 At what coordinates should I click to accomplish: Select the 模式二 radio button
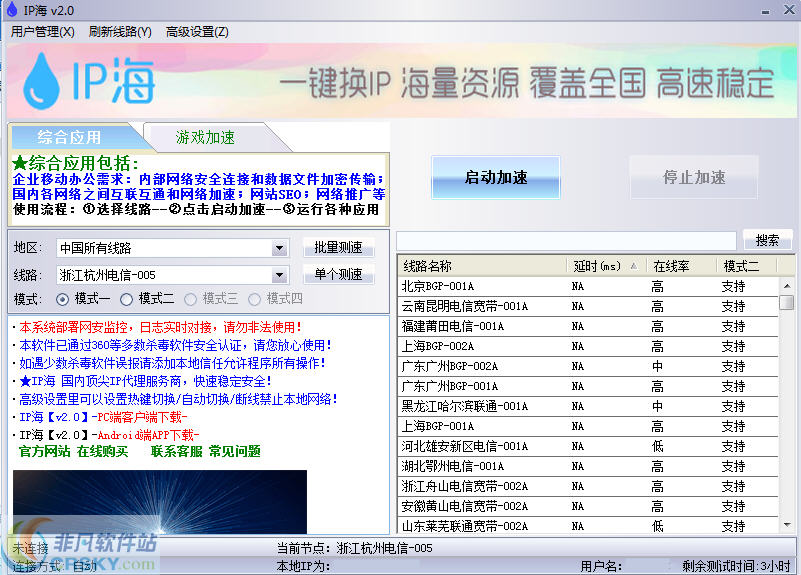[x=127, y=299]
